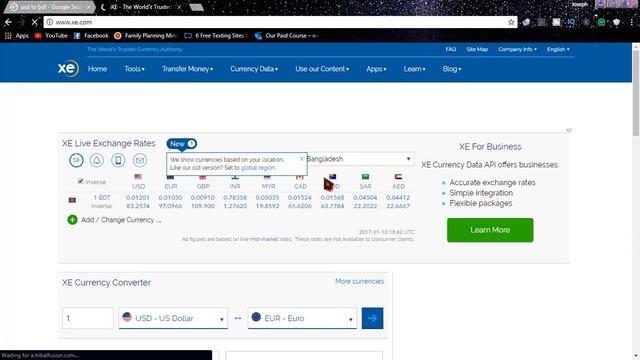The image size is (640, 360).
Task: Open the 6 Free Texting Sites bookmark
Action: [216, 36]
